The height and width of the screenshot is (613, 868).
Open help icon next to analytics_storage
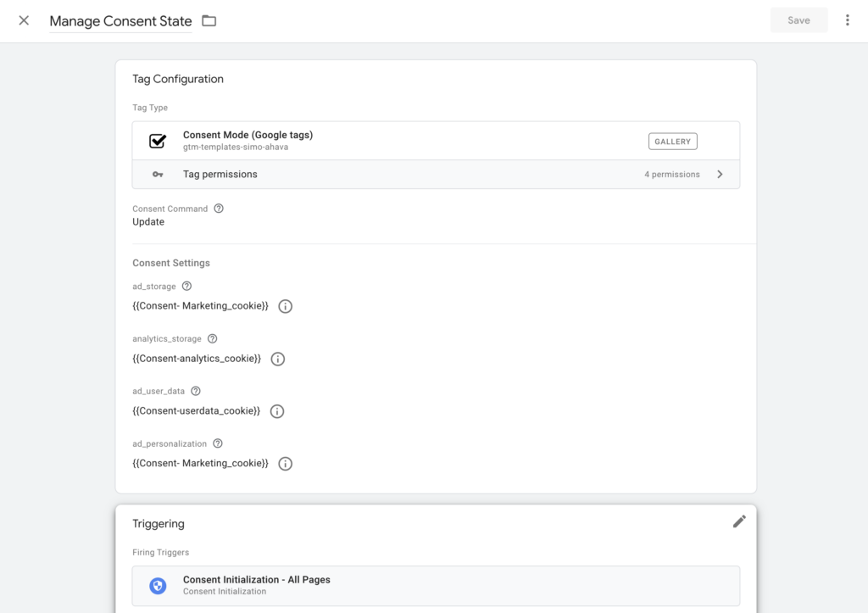coord(213,339)
